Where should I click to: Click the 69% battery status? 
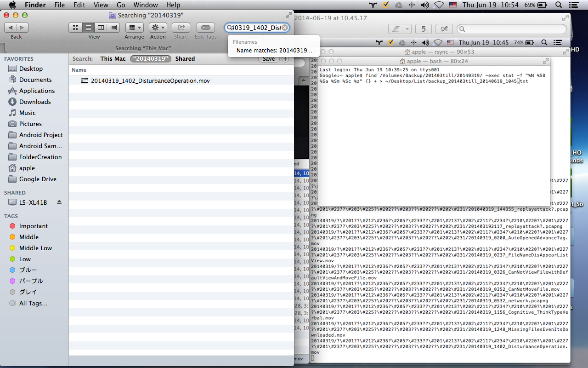[x=536, y=5]
